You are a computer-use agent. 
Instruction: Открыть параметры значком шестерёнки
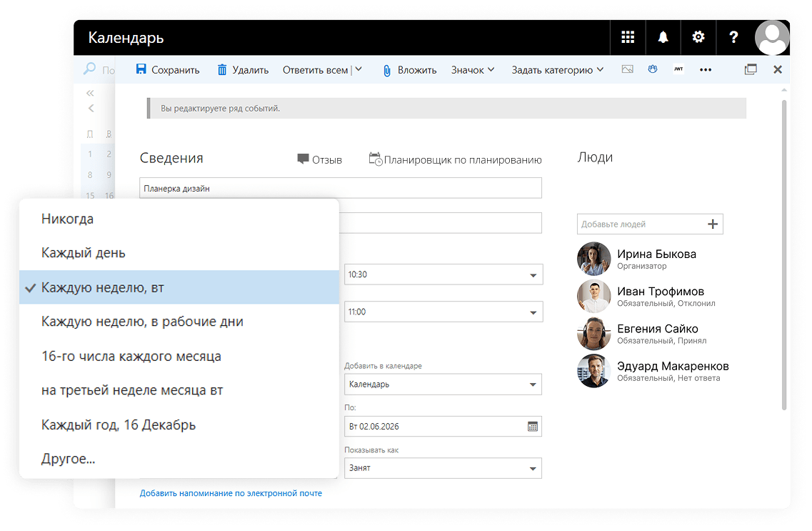pos(698,36)
